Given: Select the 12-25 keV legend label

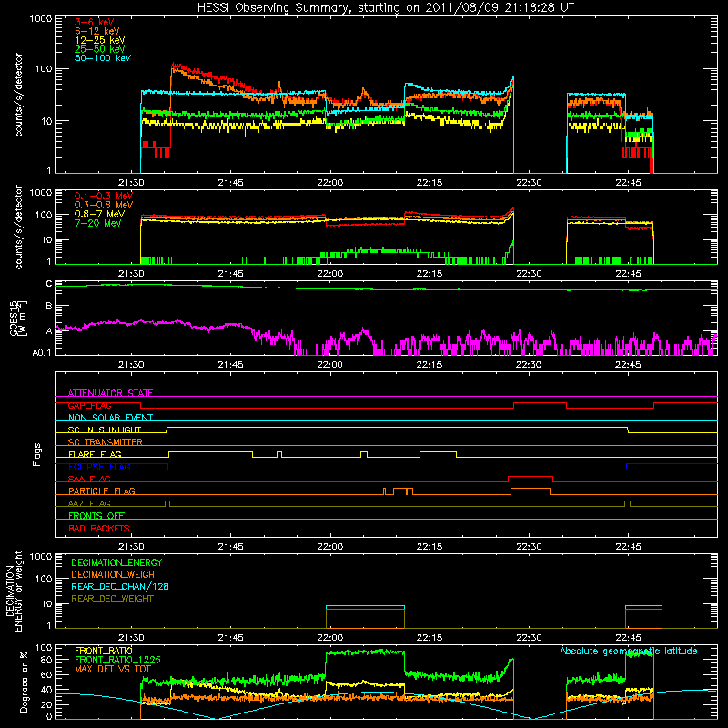Looking at the screenshot, I should (100, 40).
